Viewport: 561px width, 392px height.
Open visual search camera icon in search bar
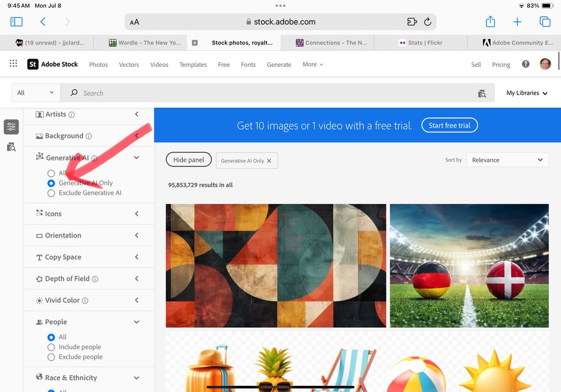coord(482,93)
